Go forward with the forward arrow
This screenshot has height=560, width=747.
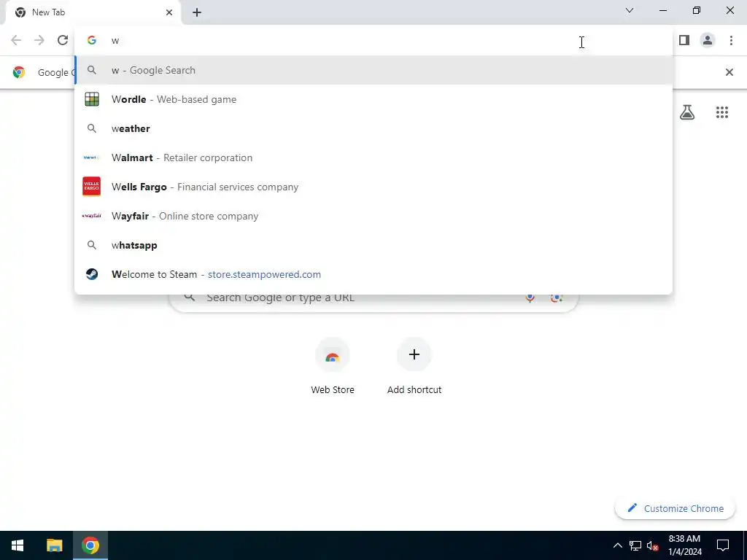39,41
